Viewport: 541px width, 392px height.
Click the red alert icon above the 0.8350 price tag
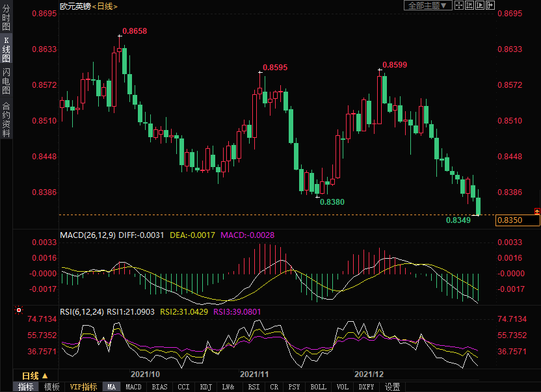pos(536,211)
